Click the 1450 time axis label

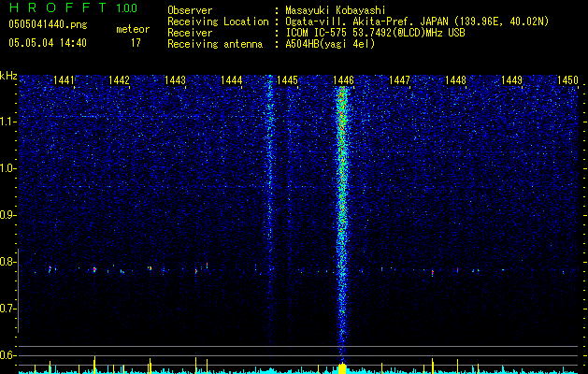click(567, 79)
